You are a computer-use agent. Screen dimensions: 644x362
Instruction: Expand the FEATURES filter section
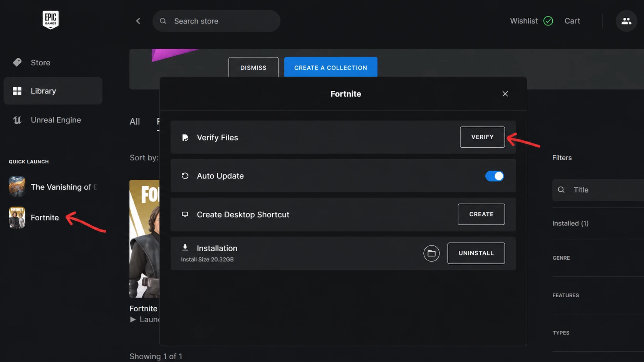coord(566,295)
